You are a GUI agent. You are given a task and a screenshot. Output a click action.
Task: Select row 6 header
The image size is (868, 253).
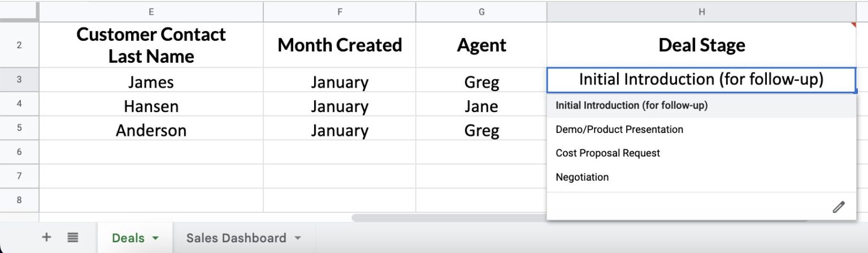(x=19, y=152)
